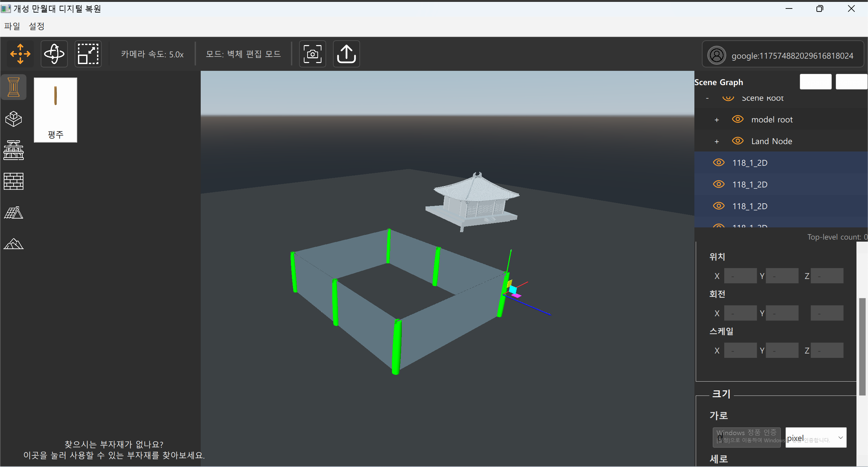
Task: Select the rotate orbit tool
Action: 54,54
